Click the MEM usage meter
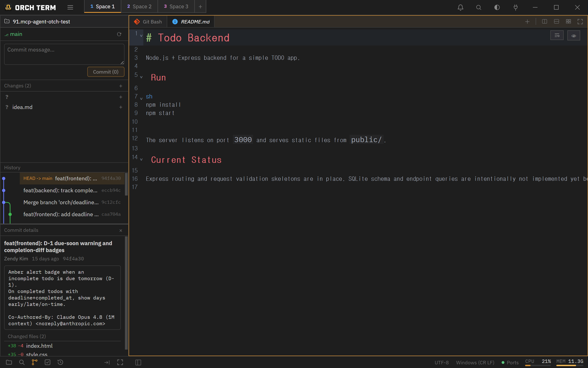Screen dimensions: 588x368 570,362
